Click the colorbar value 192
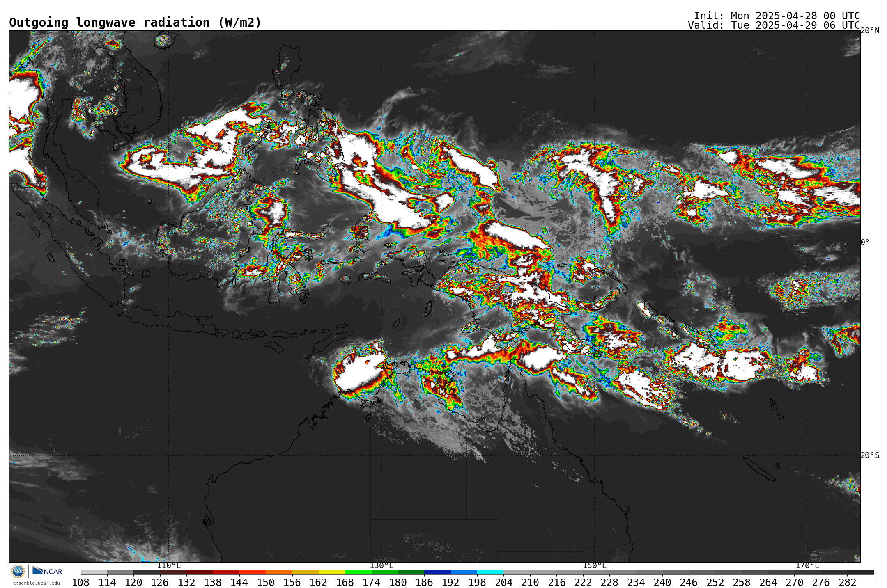This screenshot has height=588, width=887. point(450,583)
